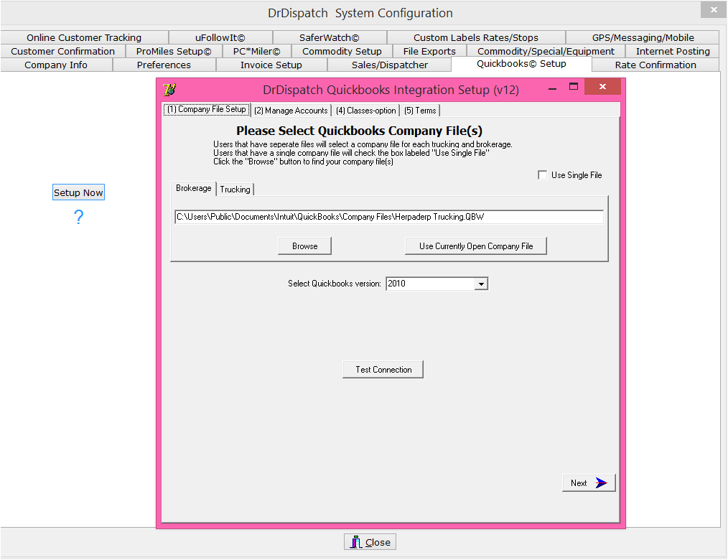Switch to the Preferences tab
The image size is (728, 560).
164,65
